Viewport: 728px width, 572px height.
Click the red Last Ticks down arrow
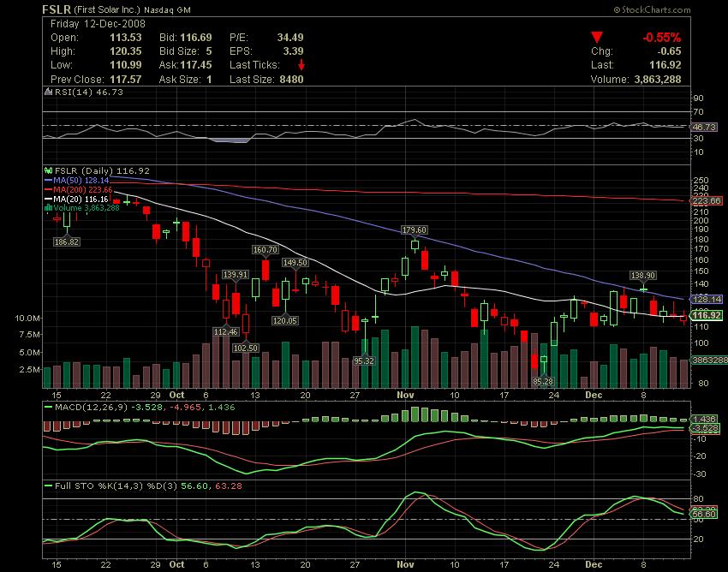(301, 64)
